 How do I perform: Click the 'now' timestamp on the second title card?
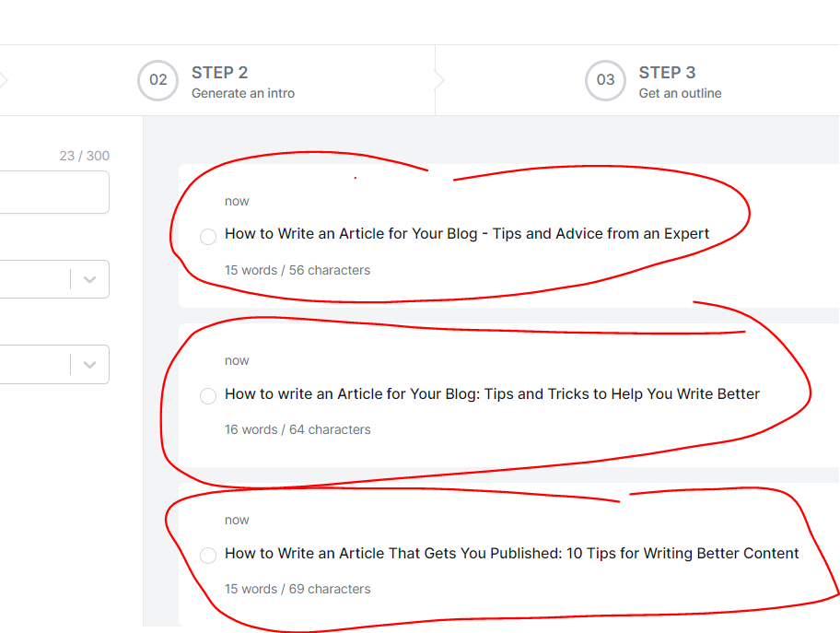click(x=237, y=360)
